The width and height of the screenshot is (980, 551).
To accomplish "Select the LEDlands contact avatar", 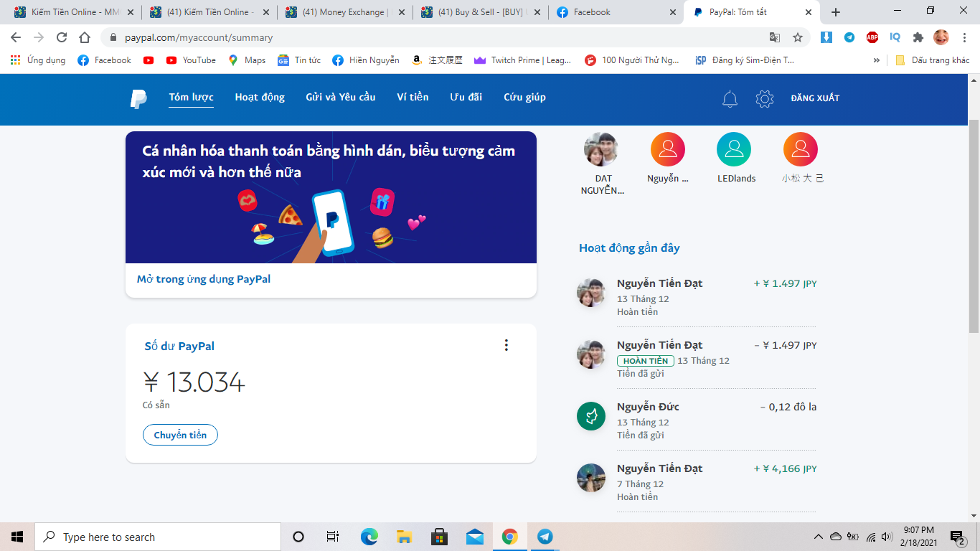I will (734, 149).
